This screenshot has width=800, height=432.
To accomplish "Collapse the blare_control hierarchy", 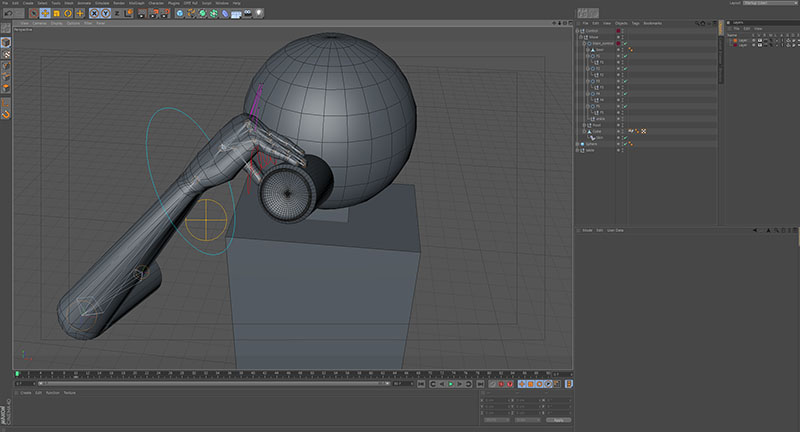I will [x=585, y=43].
